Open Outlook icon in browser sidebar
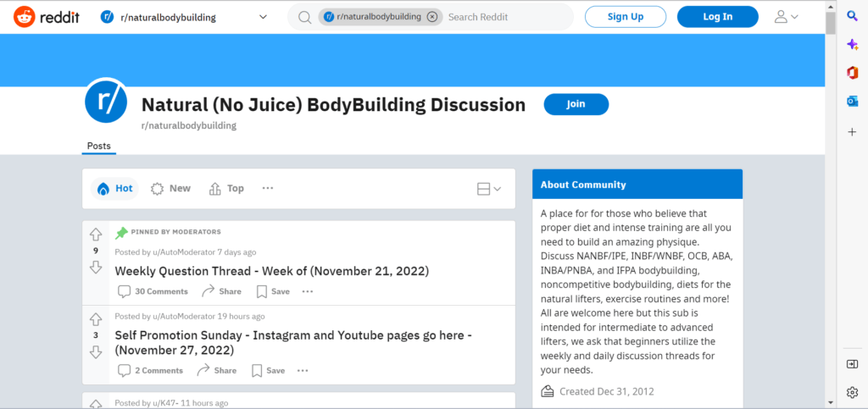 [852, 102]
